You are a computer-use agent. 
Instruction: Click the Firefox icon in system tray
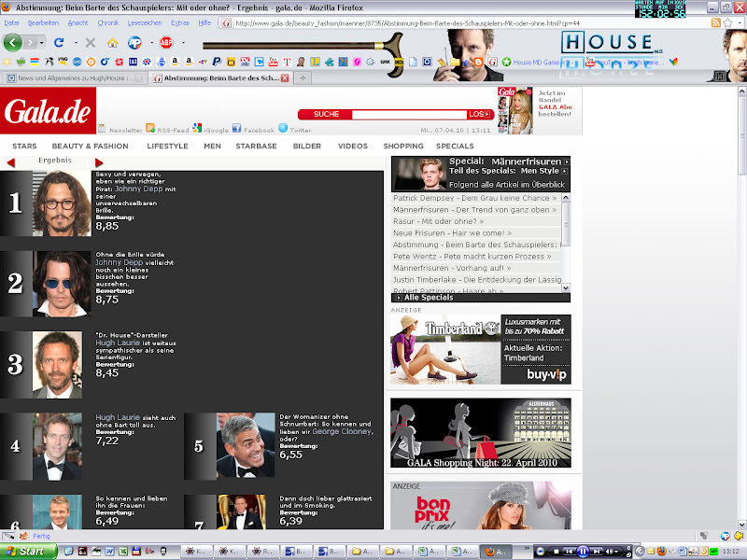pyautogui.click(x=661, y=551)
